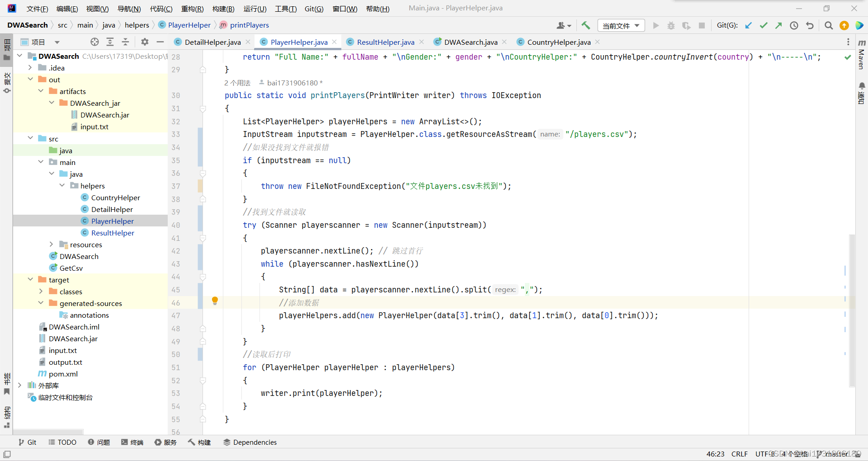Open the Maven tool window
Viewport: 868px width, 461px height.
point(861,54)
